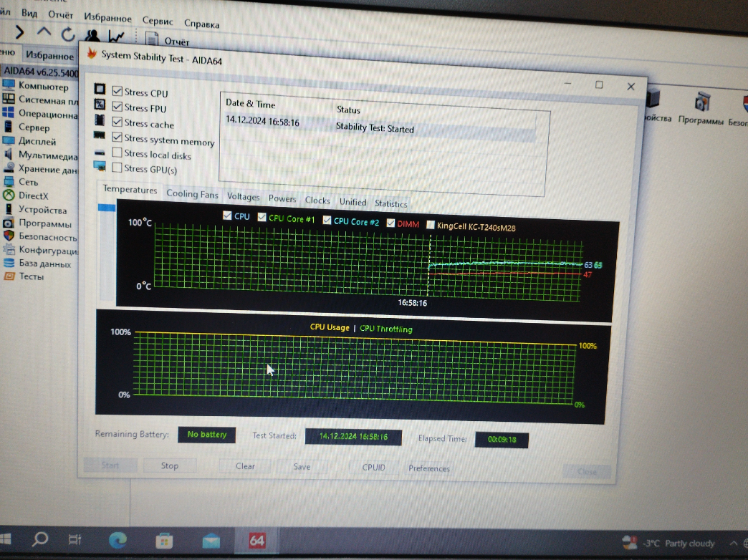This screenshot has height=560, width=748.
Task: Enable Stress local disks checkbox
Action: coord(118,153)
